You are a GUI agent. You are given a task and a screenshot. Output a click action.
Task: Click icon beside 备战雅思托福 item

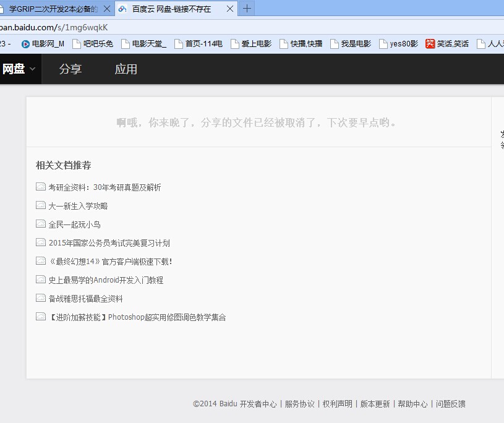[40, 298]
